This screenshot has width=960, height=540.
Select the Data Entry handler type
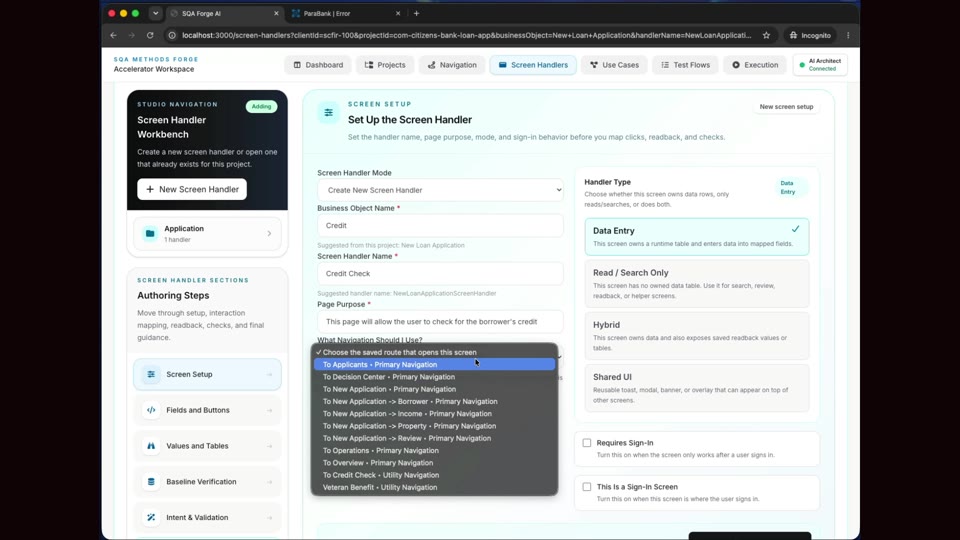[697, 236]
